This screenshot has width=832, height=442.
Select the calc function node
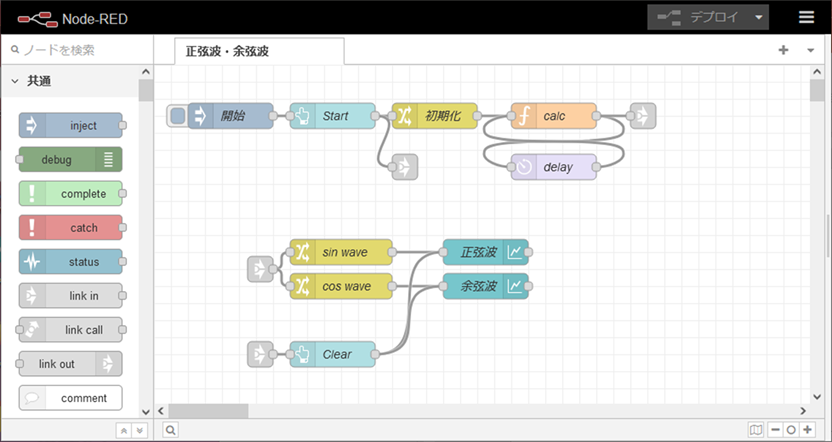point(554,116)
